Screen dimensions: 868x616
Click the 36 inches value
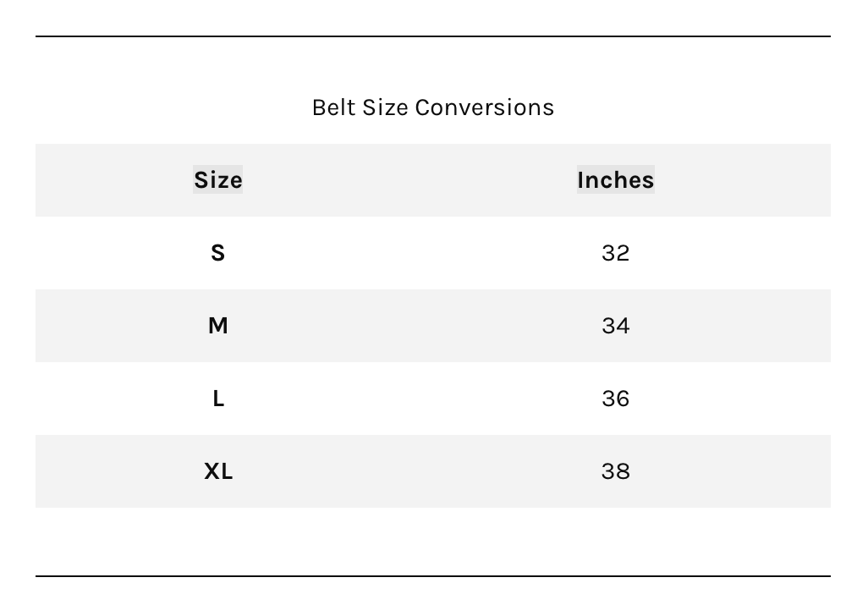[x=616, y=399]
